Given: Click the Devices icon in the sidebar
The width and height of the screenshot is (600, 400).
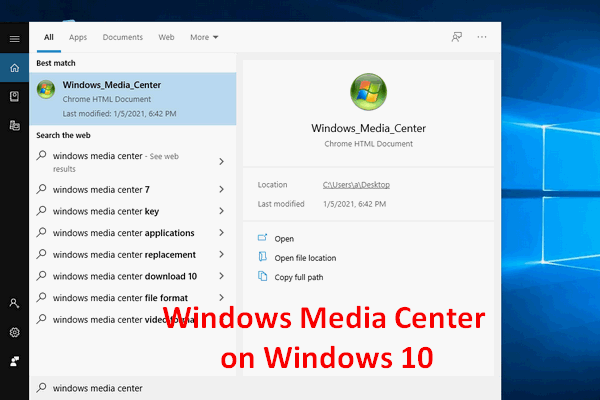Looking at the screenshot, I should click(x=15, y=125).
